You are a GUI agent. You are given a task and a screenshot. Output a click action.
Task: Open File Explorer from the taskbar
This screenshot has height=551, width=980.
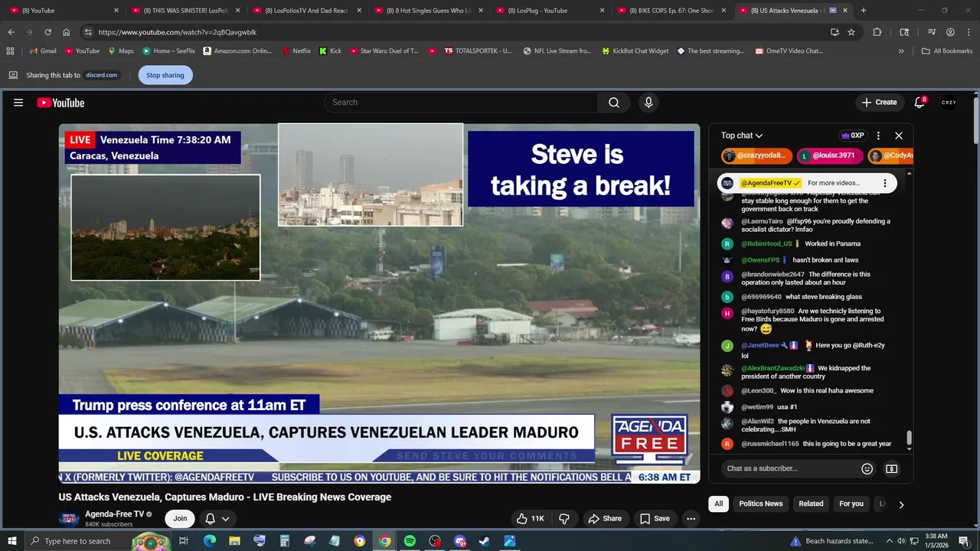point(235,541)
